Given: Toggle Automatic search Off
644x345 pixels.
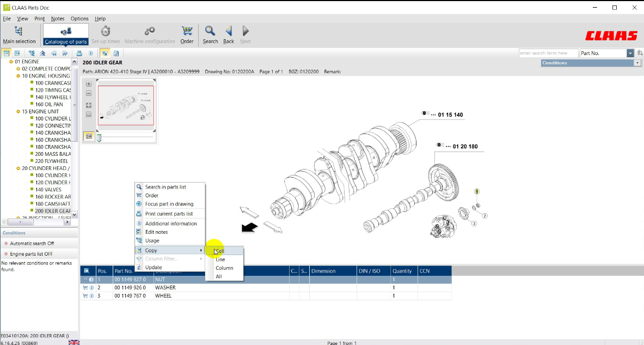Looking at the screenshot, I should (x=32, y=244).
